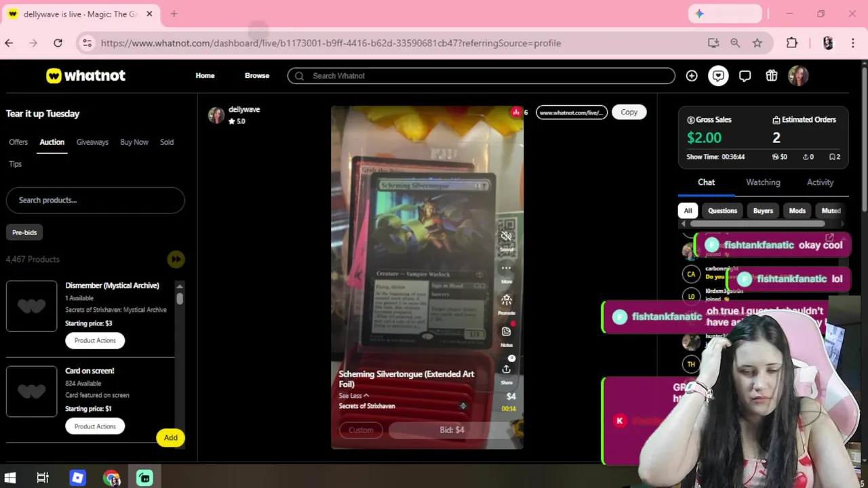
Task: Toggle the Pre-bids filter chip
Action: (x=24, y=232)
